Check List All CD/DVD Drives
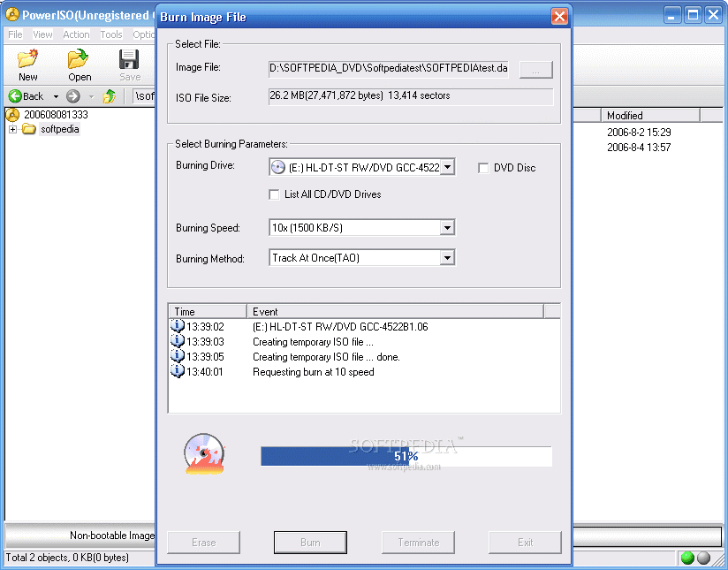The image size is (728, 570). pyautogui.click(x=274, y=194)
